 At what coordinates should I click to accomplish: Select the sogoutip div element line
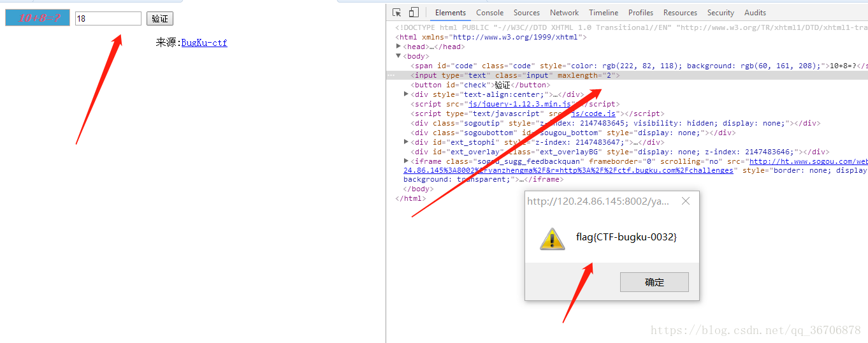(616, 123)
